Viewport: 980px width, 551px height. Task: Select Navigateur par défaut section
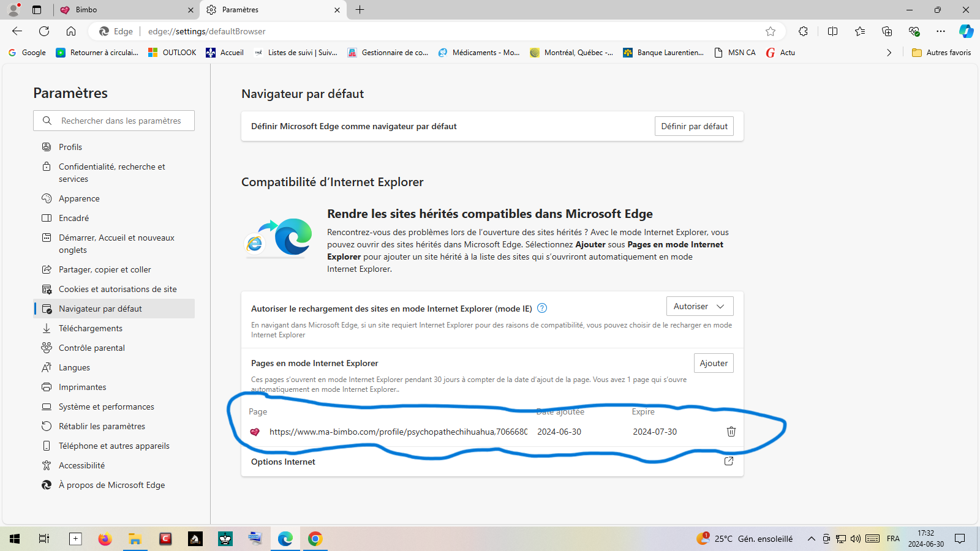coord(114,309)
